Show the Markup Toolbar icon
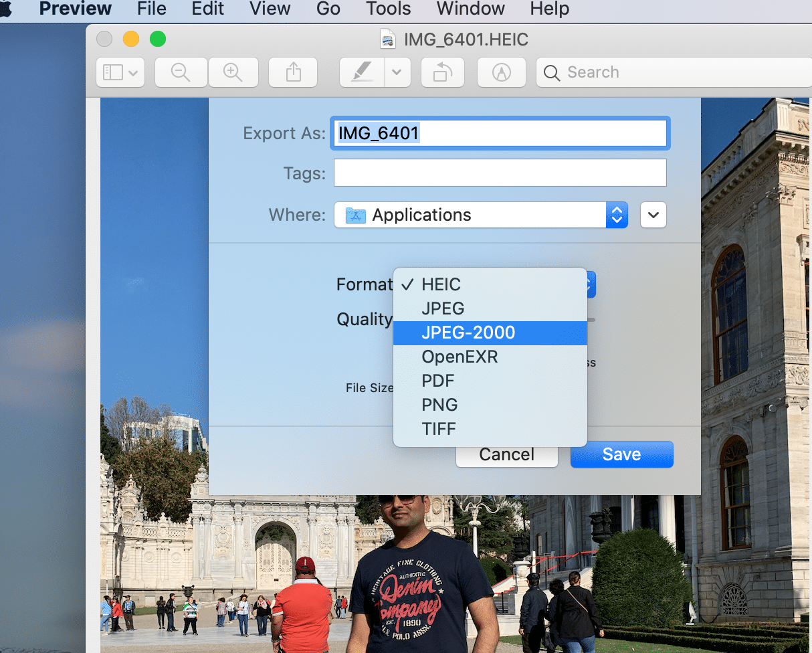This screenshot has height=653, width=812. click(501, 72)
